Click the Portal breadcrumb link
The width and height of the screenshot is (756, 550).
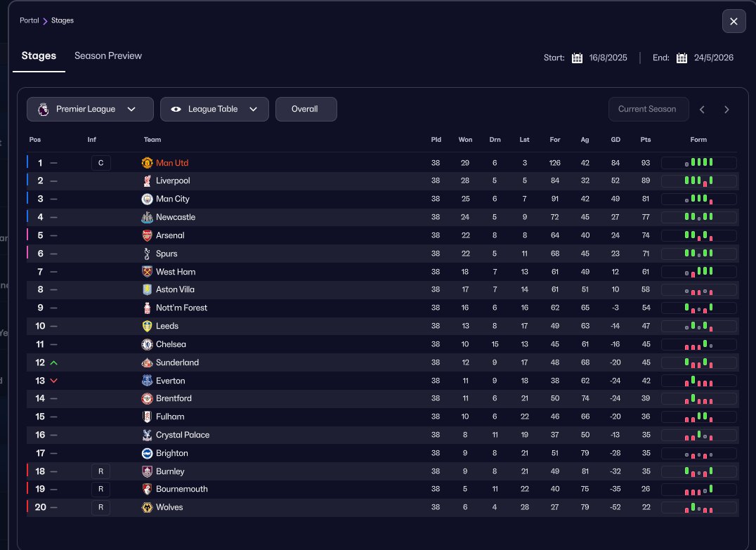tap(30, 20)
